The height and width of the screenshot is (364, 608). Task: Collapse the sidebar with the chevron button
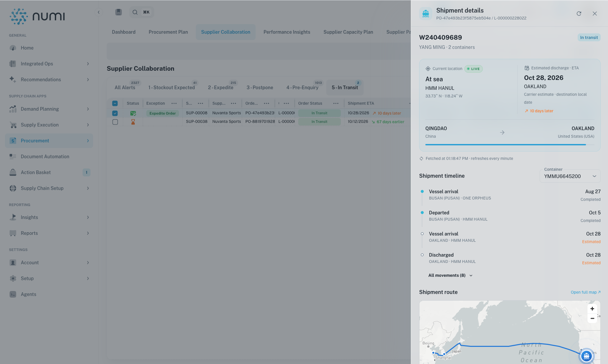(98, 12)
